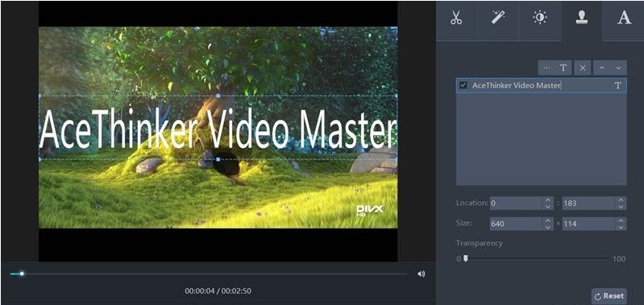
Task: Click the bottom-center handle of watermark box
Action: [218, 159]
